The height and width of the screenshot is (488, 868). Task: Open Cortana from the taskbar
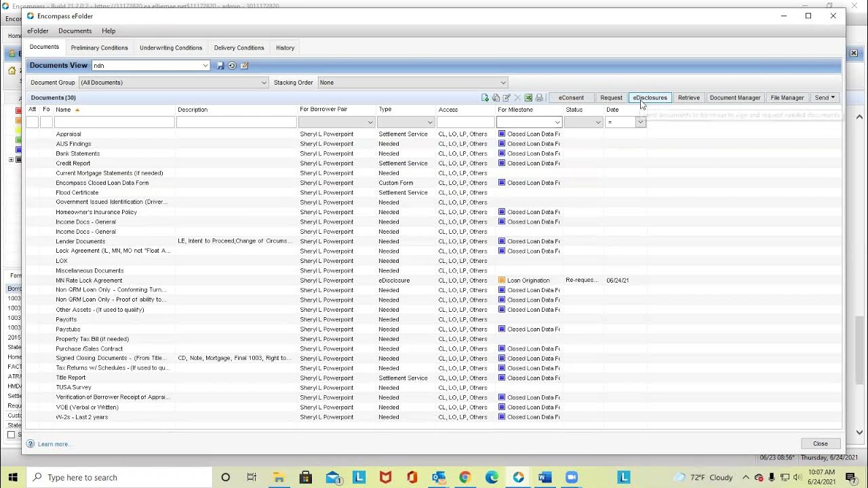pyautogui.click(x=226, y=477)
